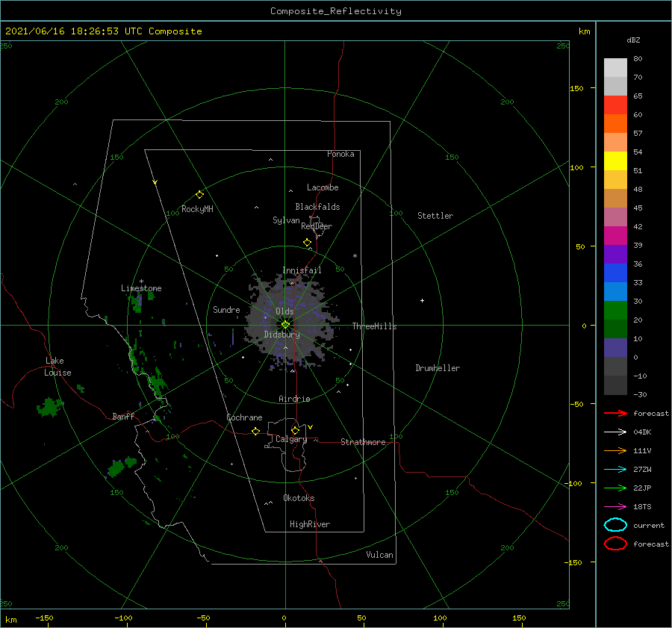Click the 42 dBZ magenta color swatch

pyautogui.click(x=615, y=235)
